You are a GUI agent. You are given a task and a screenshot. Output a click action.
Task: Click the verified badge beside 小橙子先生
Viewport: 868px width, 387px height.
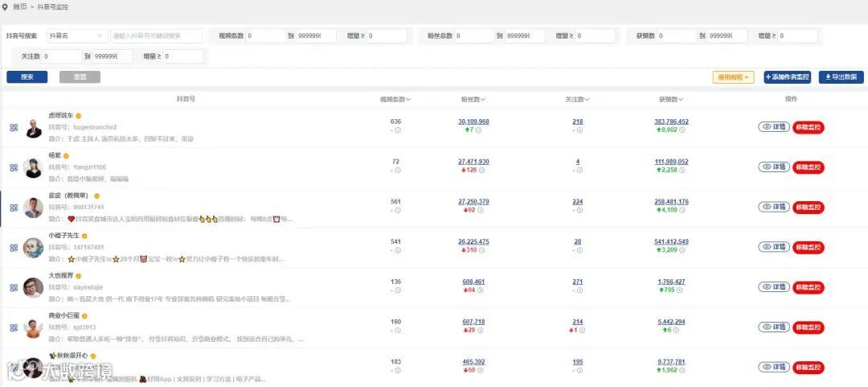tap(84, 236)
